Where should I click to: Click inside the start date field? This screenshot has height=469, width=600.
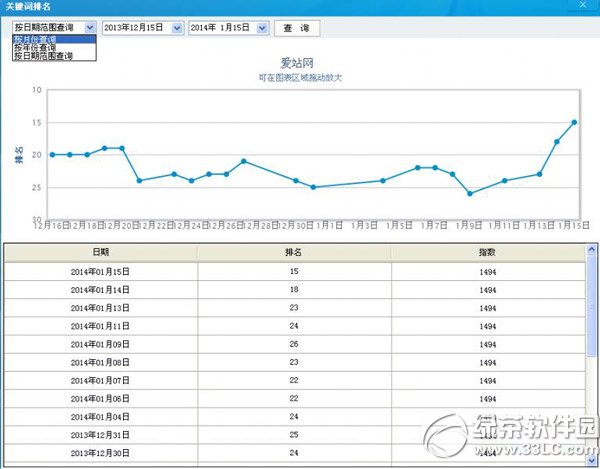pyautogui.click(x=133, y=27)
